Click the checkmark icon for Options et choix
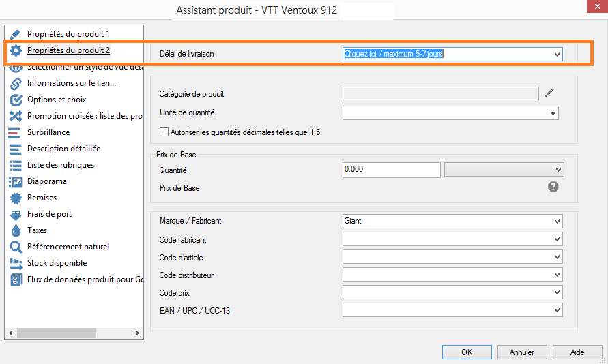The width and height of the screenshot is (608, 364). point(16,100)
